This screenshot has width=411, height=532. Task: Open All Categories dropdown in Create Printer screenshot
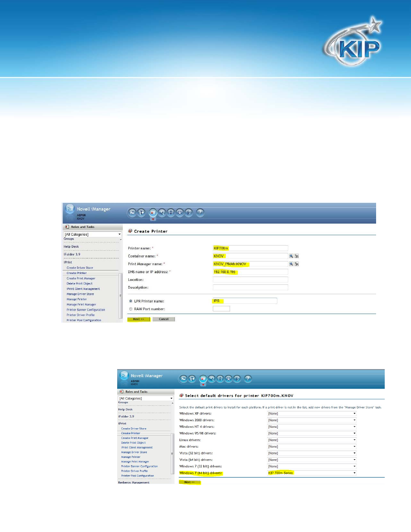pos(93,234)
